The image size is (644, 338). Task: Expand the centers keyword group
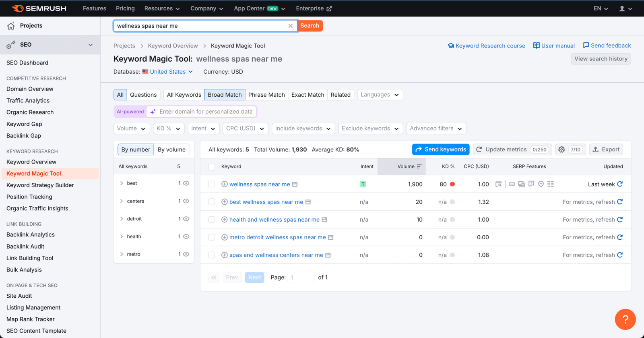pos(122,201)
